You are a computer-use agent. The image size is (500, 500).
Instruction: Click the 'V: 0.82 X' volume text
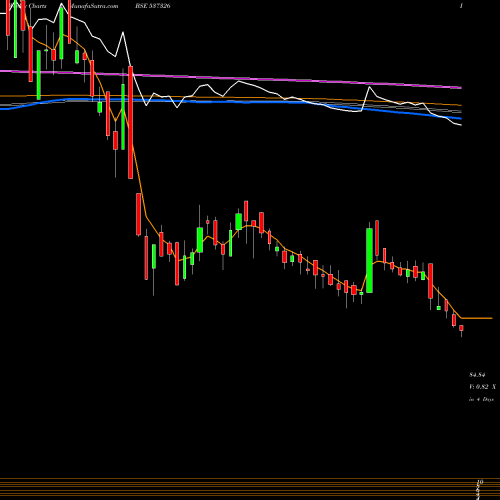tap(482, 387)
